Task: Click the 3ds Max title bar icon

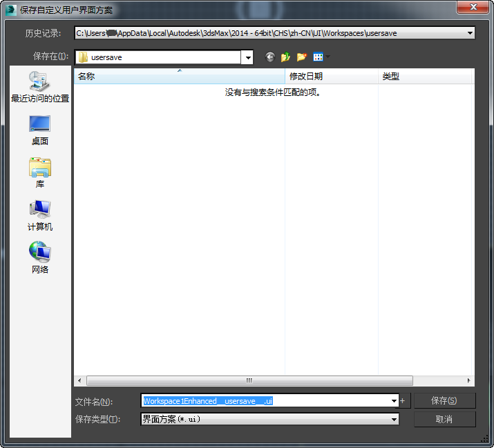Action: click(x=11, y=10)
